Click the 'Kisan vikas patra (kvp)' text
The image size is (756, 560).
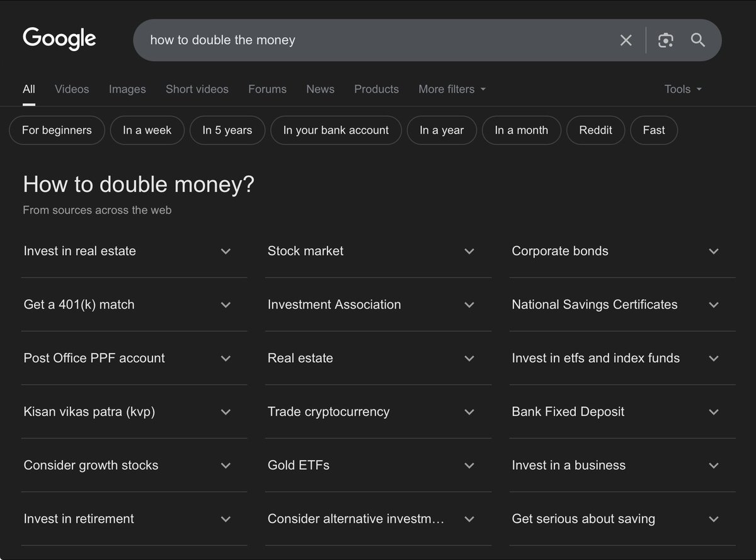click(x=89, y=412)
